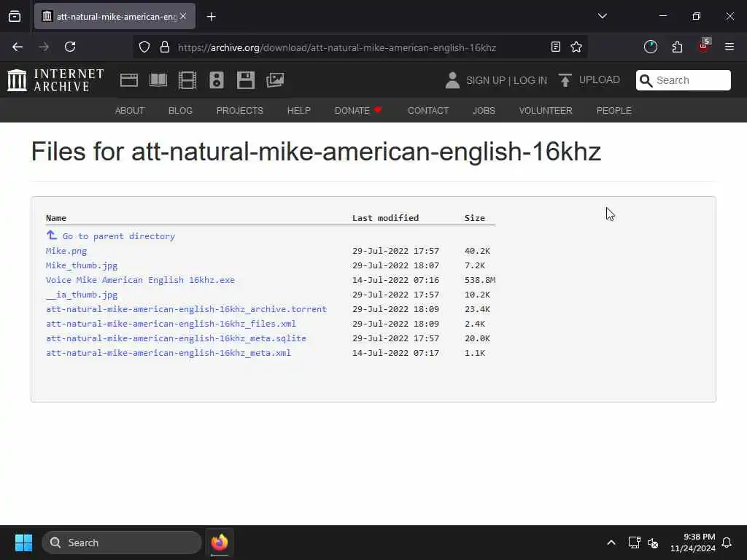Open the Extensions puzzle icon
The height and width of the screenshot is (560, 747).
pos(677,47)
